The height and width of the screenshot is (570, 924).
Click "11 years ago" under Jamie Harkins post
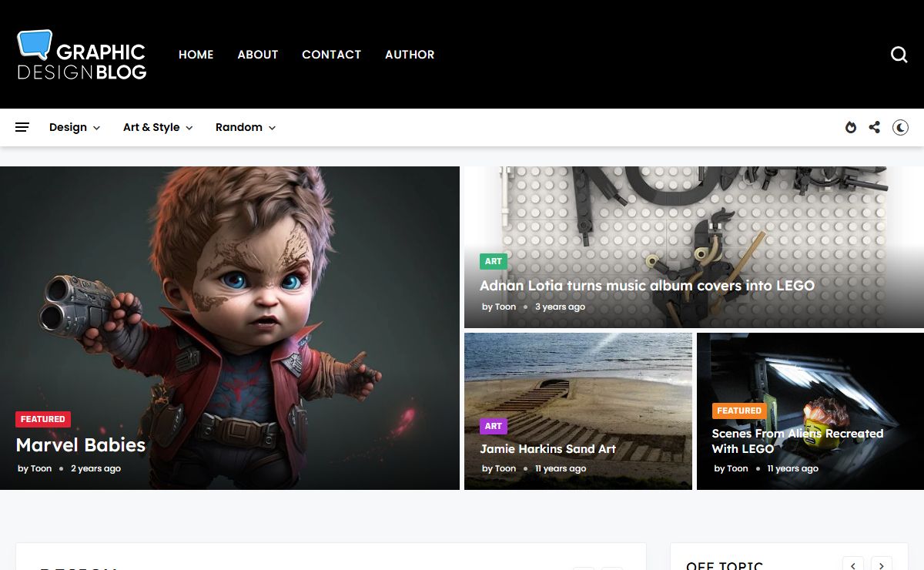click(561, 468)
